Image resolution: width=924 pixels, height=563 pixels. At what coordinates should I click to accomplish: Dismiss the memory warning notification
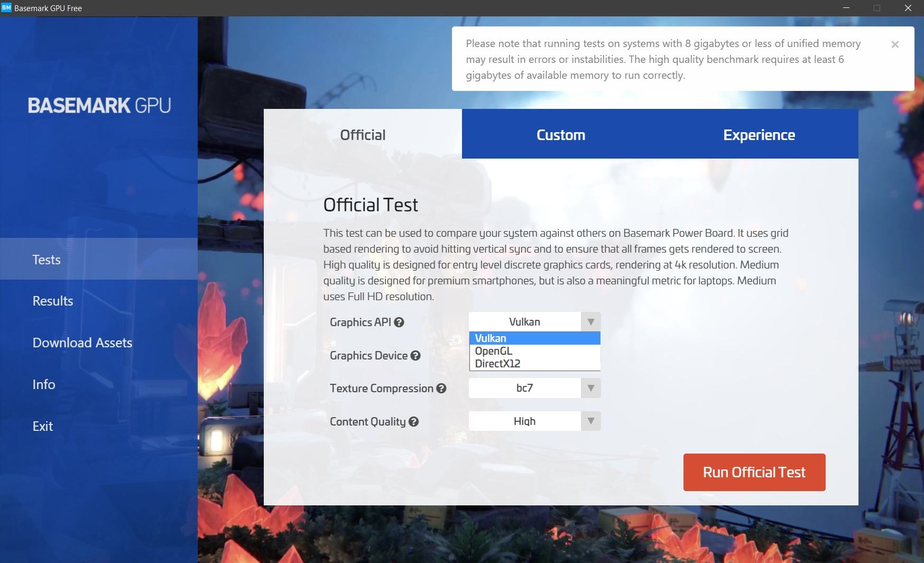895,44
